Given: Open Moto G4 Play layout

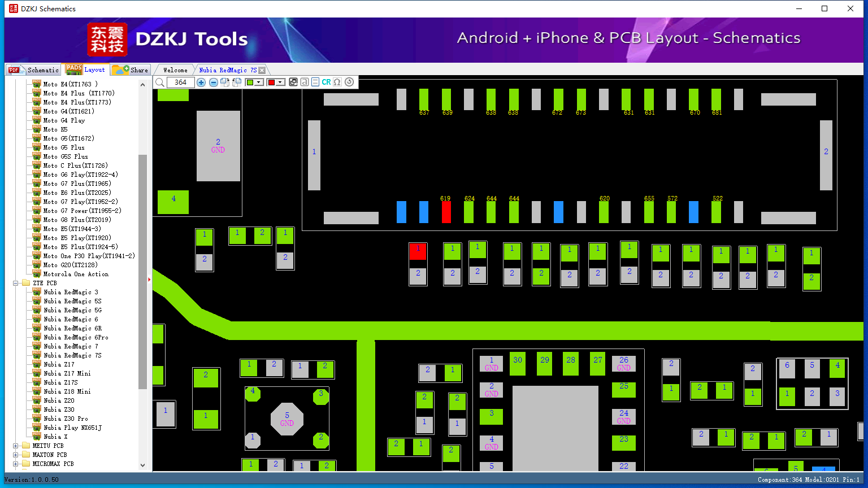Looking at the screenshot, I should point(64,120).
